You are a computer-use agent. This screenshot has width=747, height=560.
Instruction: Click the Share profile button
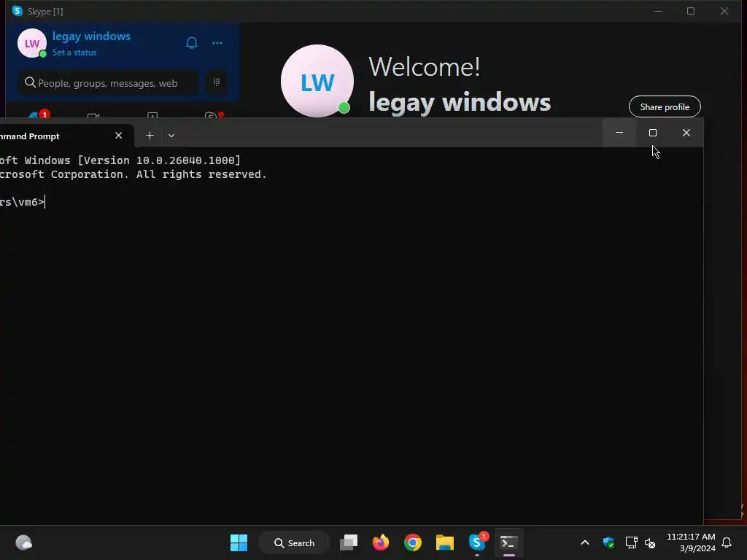665,106
